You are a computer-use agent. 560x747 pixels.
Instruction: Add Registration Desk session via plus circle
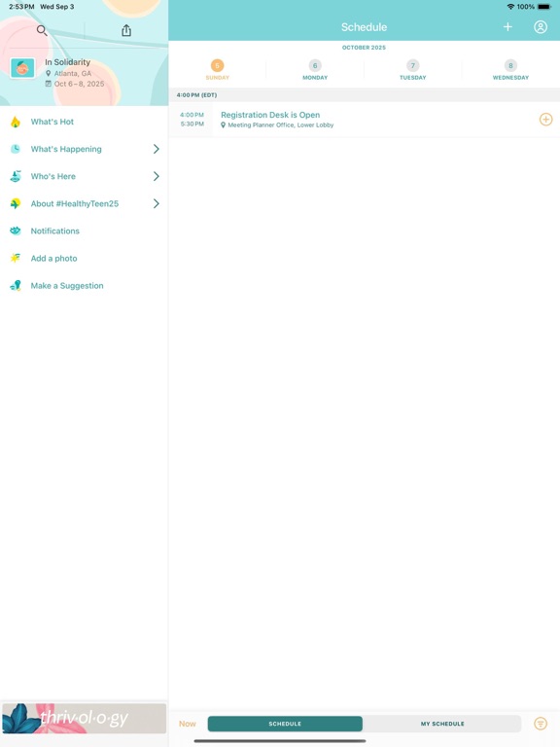(545, 119)
